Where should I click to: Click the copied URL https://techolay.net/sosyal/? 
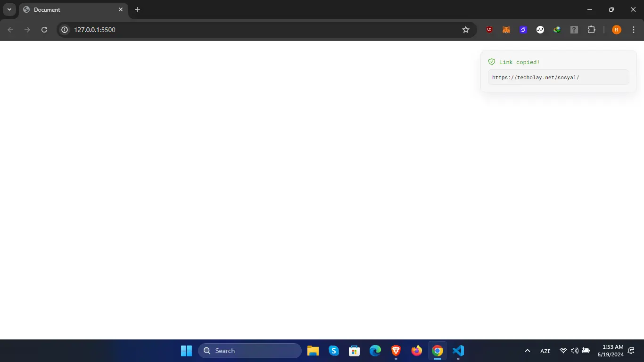[536, 77]
